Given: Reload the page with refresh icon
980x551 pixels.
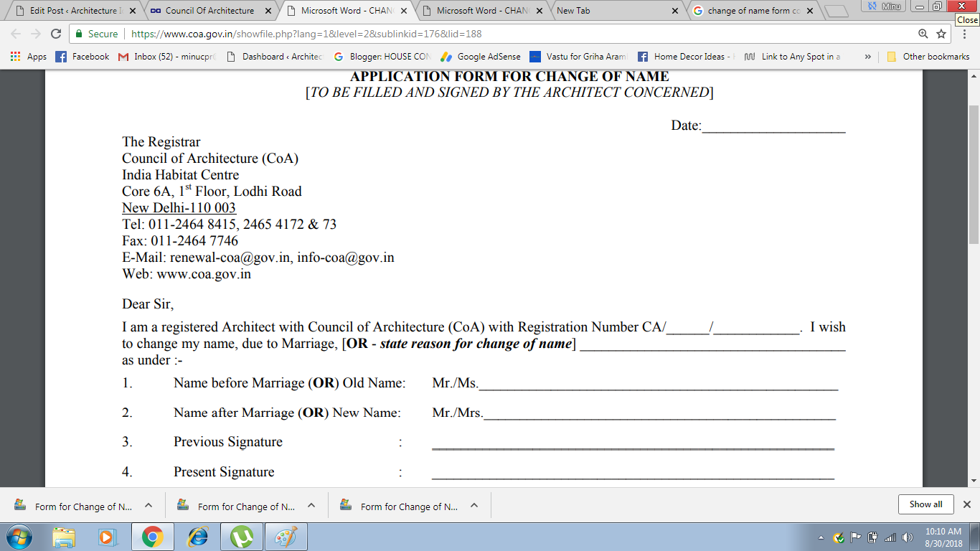Looking at the screenshot, I should 56,34.
